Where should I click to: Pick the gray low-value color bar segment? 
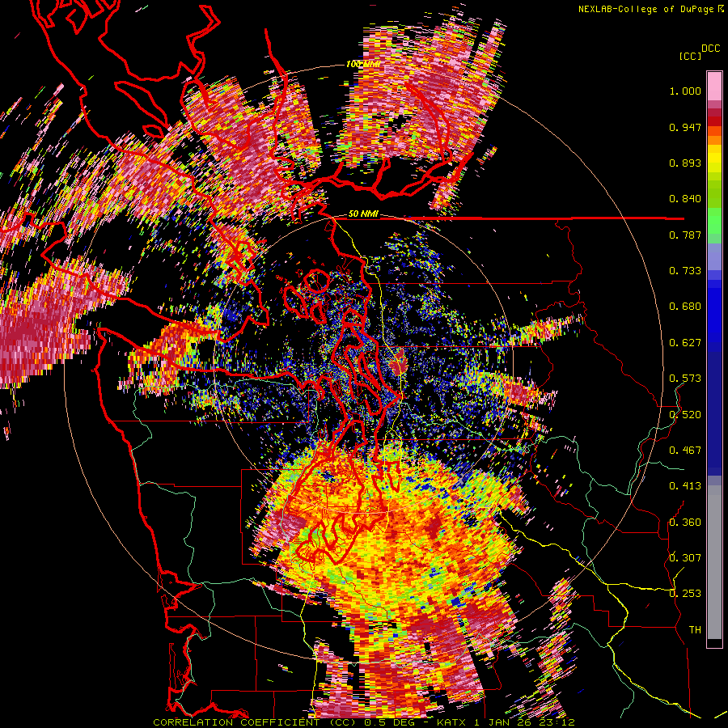(x=714, y=562)
